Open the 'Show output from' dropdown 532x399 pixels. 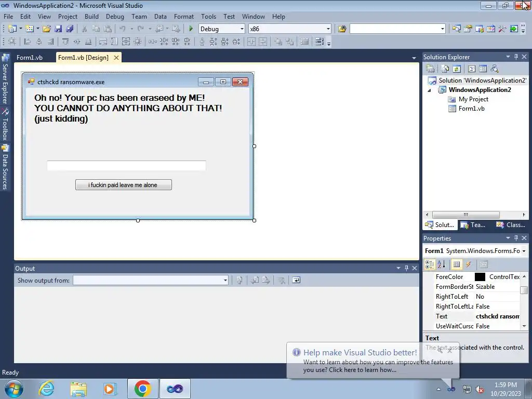tap(225, 280)
